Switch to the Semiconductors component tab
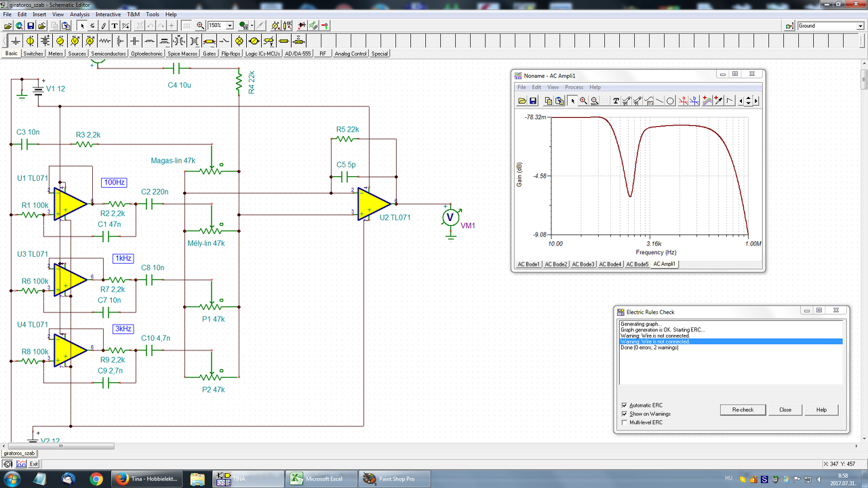This screenshot has height=488, width=868. [x=108, y=54]
